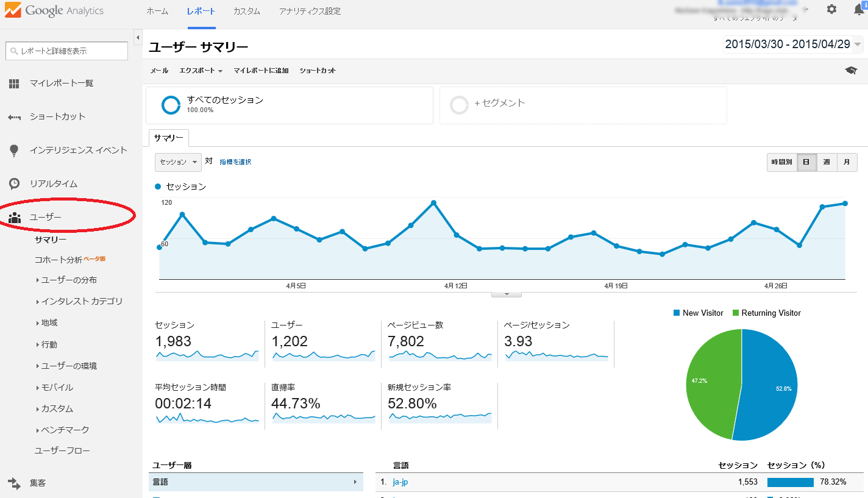The image size is (868, 498).
Task: Click the settings gear icon
Action: (x=831, y=10)
